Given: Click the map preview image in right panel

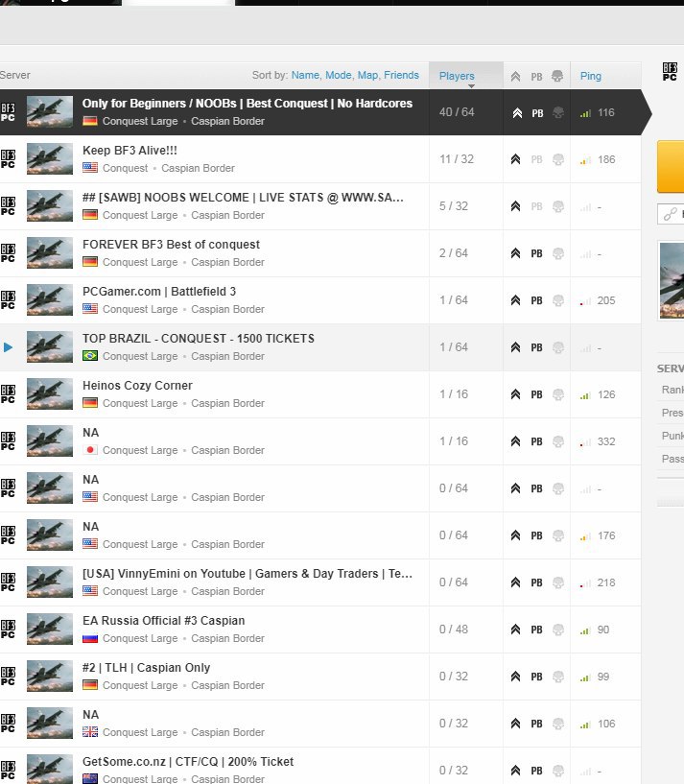Looking at the screenshot, I should (x=672, y=280).
